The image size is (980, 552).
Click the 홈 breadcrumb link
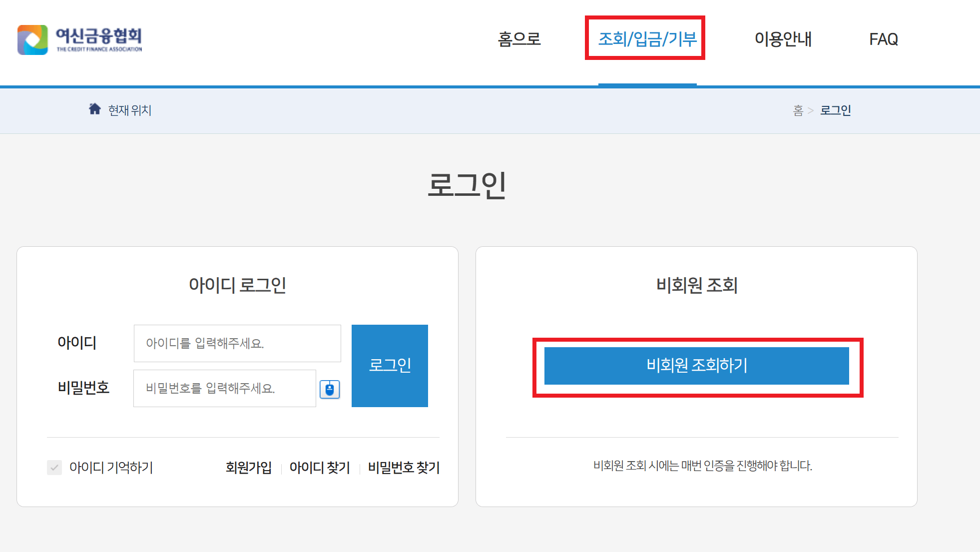798,110
